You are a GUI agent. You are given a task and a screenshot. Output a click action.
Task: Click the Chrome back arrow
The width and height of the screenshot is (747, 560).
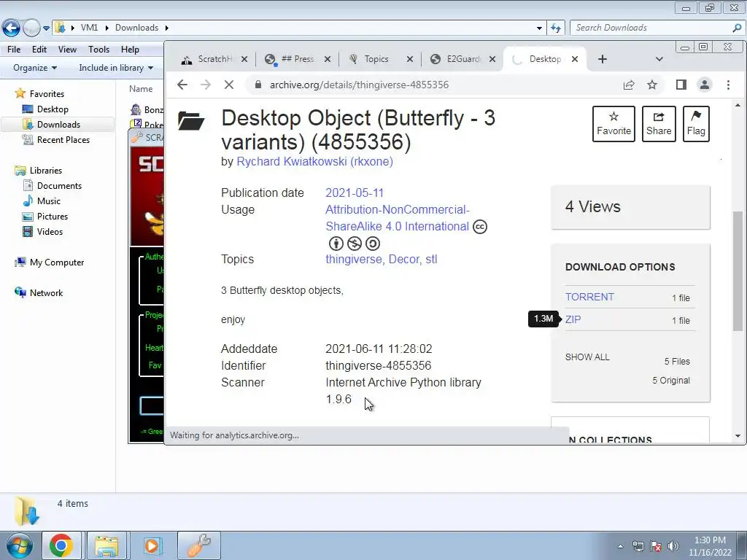[x=182, y=85]
